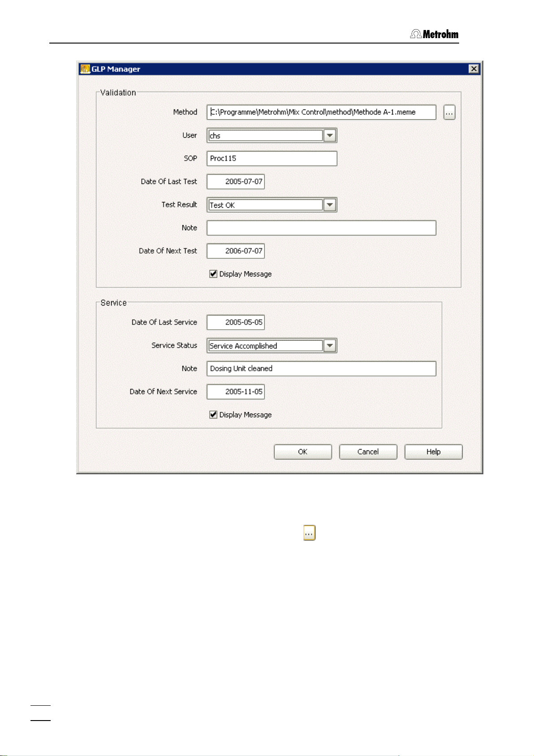The height and width of the screenshot is (756, 534).
Task: Click the Metrohm logo in the page header
Action: 434,34
